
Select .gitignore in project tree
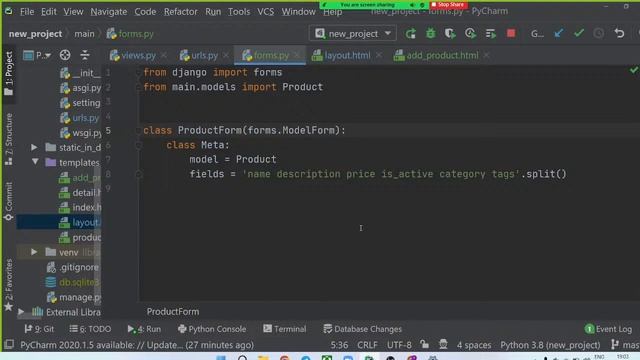point(73,267)
